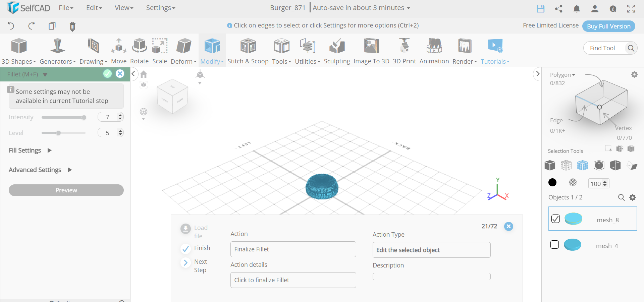Screen dimensions: 644x302
Task: Click Buy Full Version button
Action: 608,26
